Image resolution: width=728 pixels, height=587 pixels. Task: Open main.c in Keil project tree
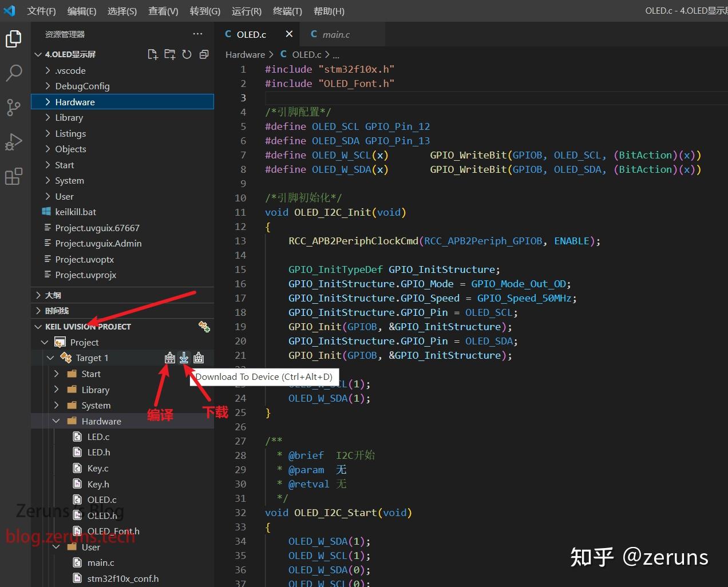click(x=122, y=562)
